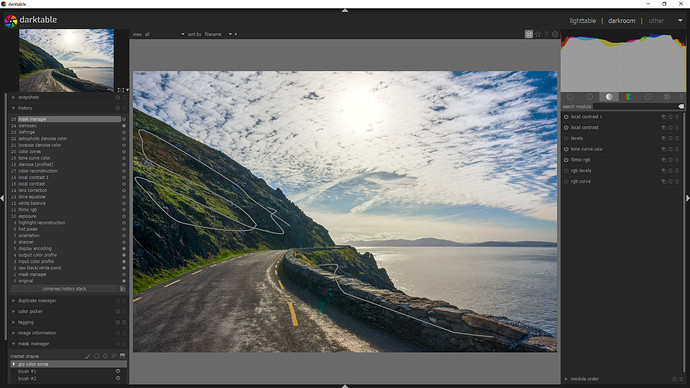Viewport: 690px width, 388px height.
Task: Expand the grp color zones group
Action: click(x=14, y=364)
